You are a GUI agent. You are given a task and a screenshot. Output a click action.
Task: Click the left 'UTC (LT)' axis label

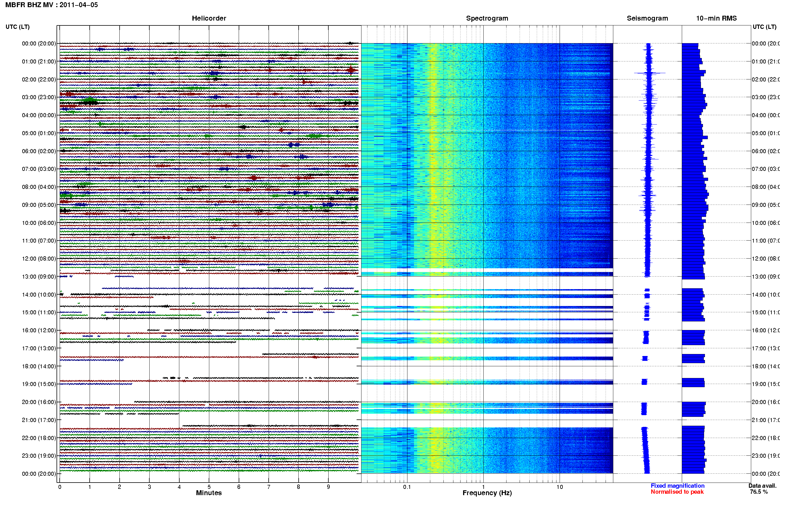[x=17, y=27]
